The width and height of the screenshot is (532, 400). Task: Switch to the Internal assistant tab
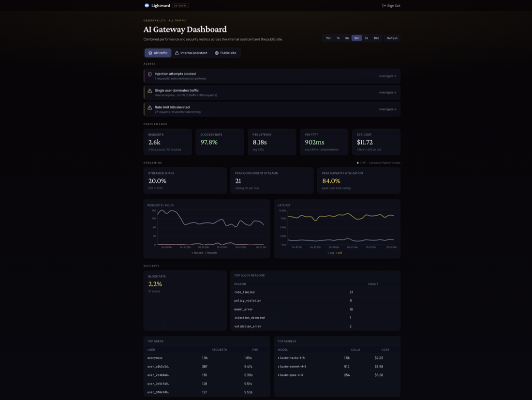point(191,53)
